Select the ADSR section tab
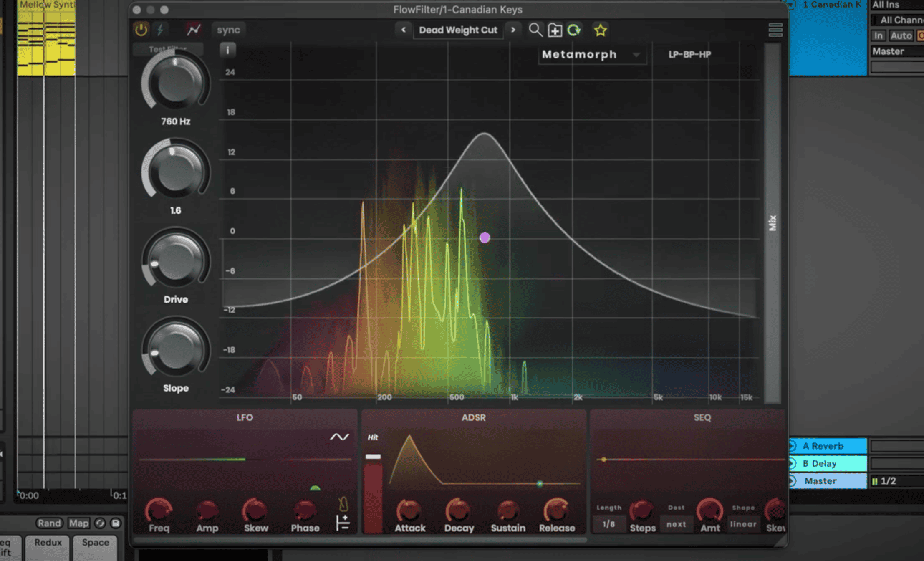Image resolution: width=924 pixels, height=561 pixels. (474, 417)
